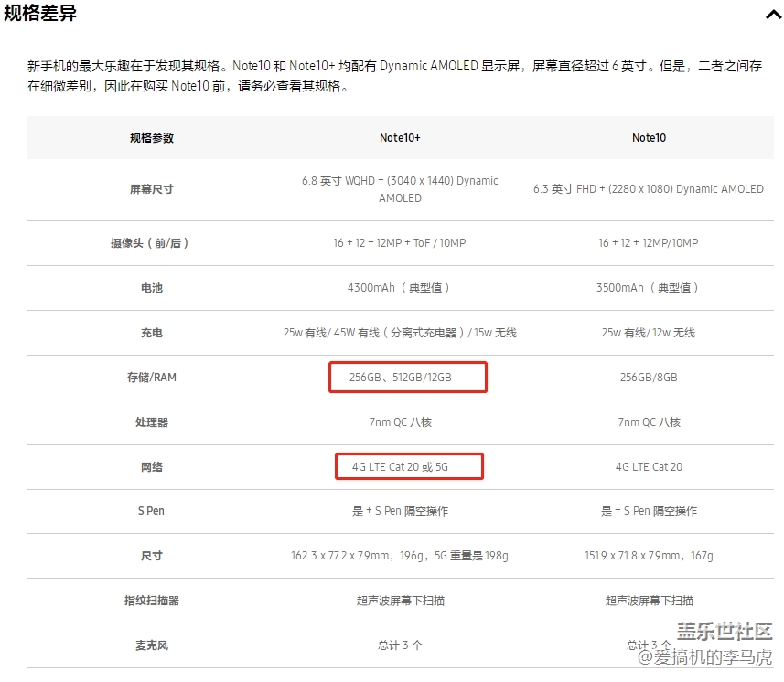Click the @爱搞机的李马虎 author watermark
This screenshot has height=682, width=784.
tap(704, 658)
